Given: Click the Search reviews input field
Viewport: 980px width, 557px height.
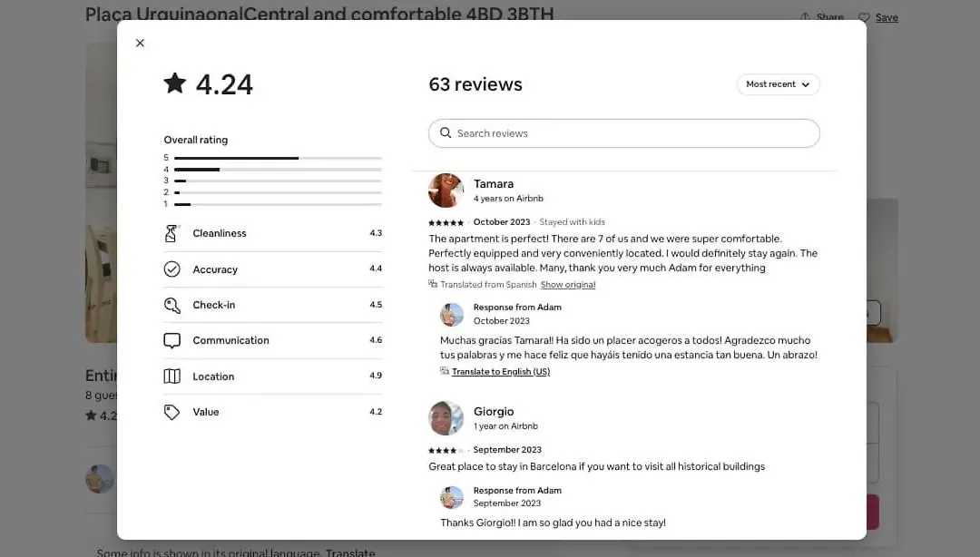Looking at the screenshot, I should click(x=623, y=133).
